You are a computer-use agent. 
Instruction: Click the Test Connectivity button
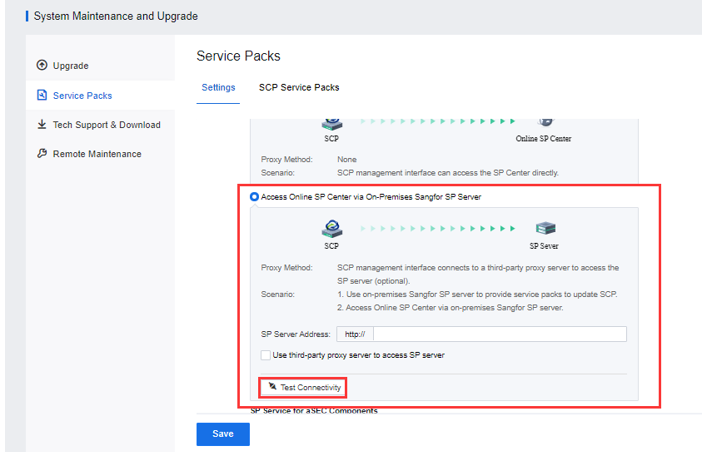302,387
